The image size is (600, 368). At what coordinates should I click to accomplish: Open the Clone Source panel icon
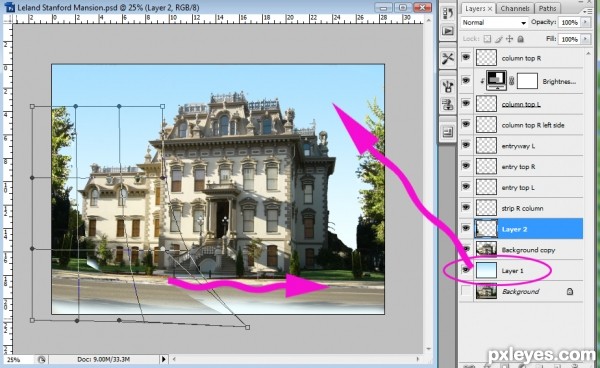coord(448,104)
